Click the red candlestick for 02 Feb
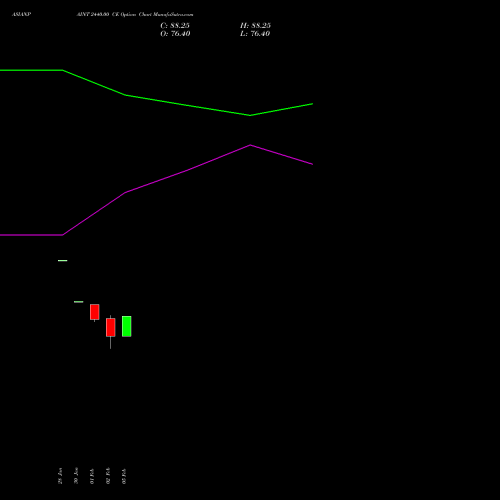 pyautogui.click(x=111, y=327)
